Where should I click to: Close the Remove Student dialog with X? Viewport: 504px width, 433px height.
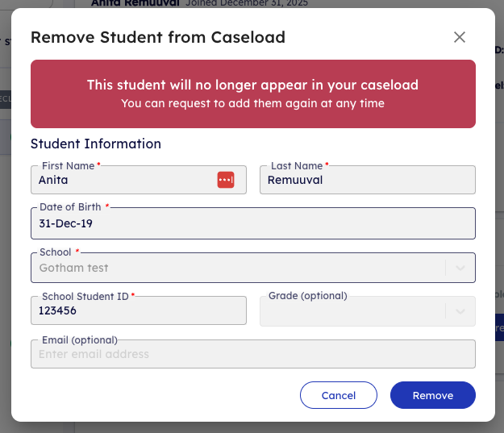[x=460, y=37]
